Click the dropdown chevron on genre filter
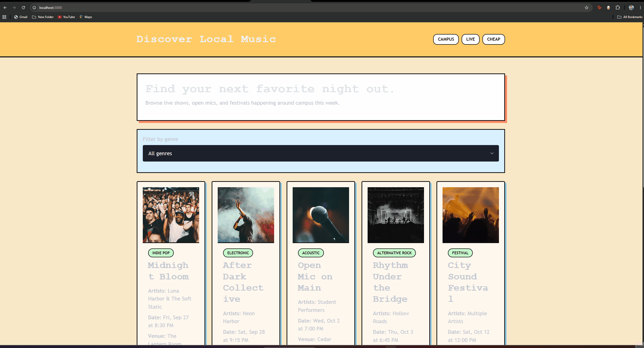The width and height of the screenshot is (644, 348). pyautogui.click(x=492, y=153)
